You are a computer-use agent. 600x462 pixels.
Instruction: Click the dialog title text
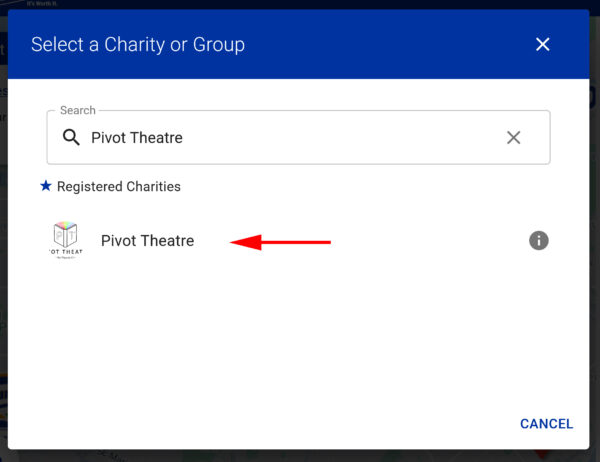coord(138,44)
